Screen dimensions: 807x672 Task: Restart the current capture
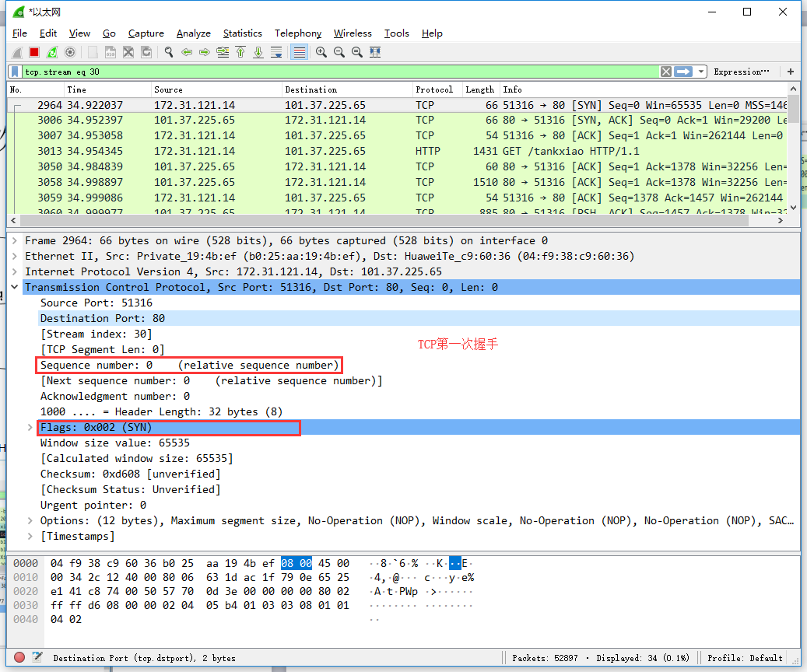click(x=52, y=52)
